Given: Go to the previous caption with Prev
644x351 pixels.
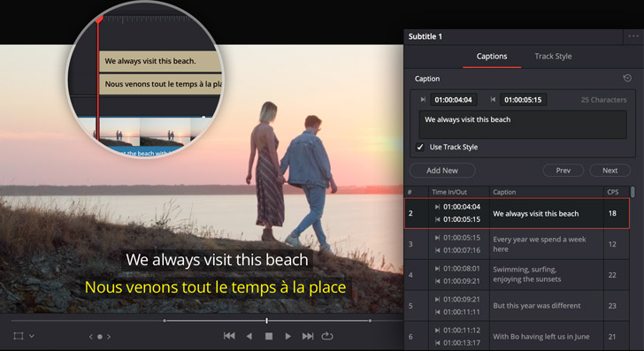Looking at the screenshot, I should (563, 171).
